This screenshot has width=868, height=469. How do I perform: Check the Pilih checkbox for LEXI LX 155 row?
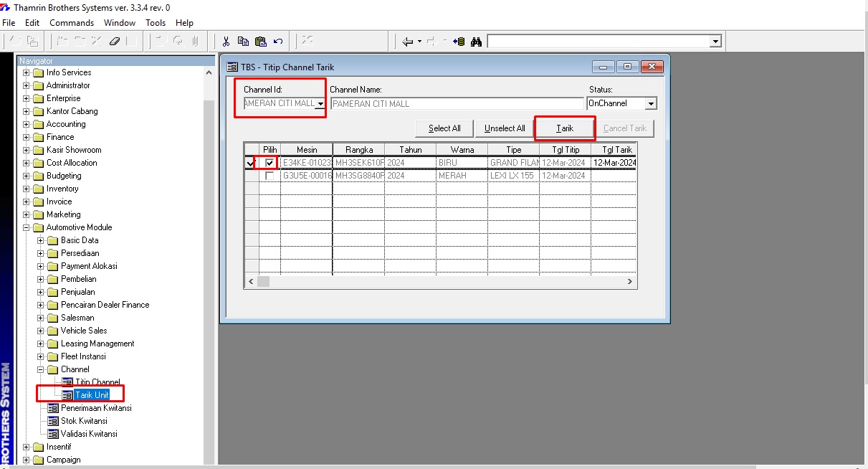pyautogui.click(x=270, y=176)
